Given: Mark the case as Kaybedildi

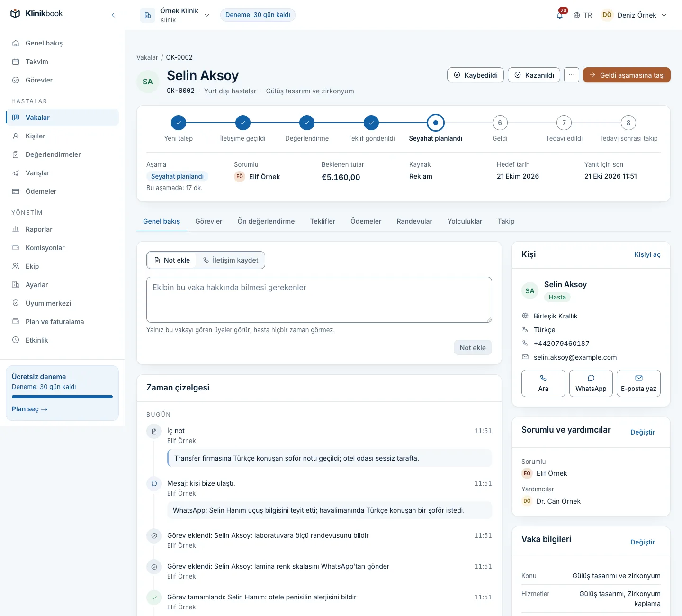Looking at the screenshot, I should click(476, 75).
